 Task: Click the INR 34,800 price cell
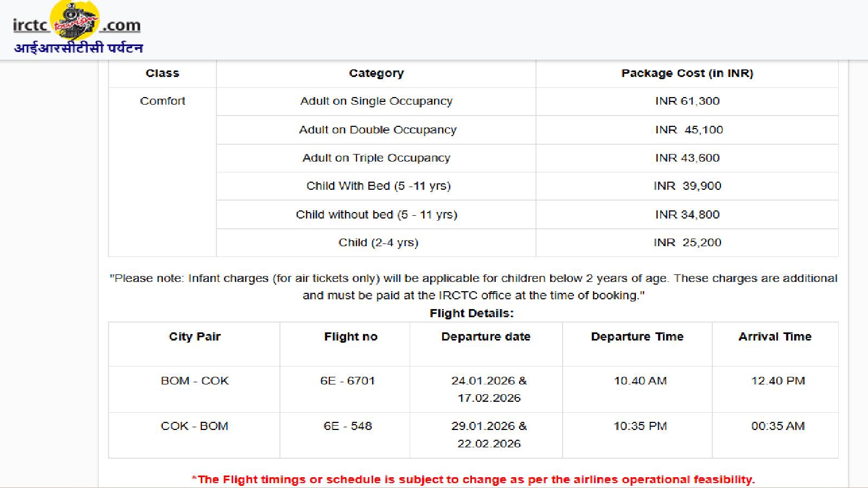click(x=687, y=215)
